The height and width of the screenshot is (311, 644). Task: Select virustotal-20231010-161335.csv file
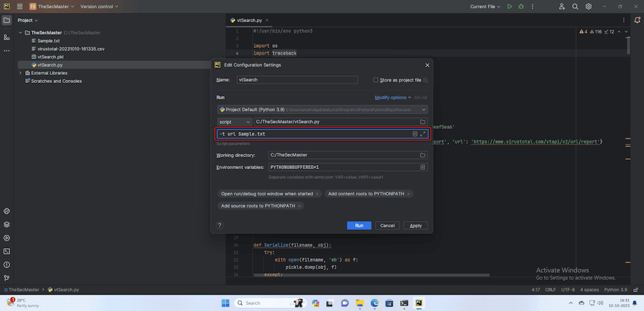70,49
